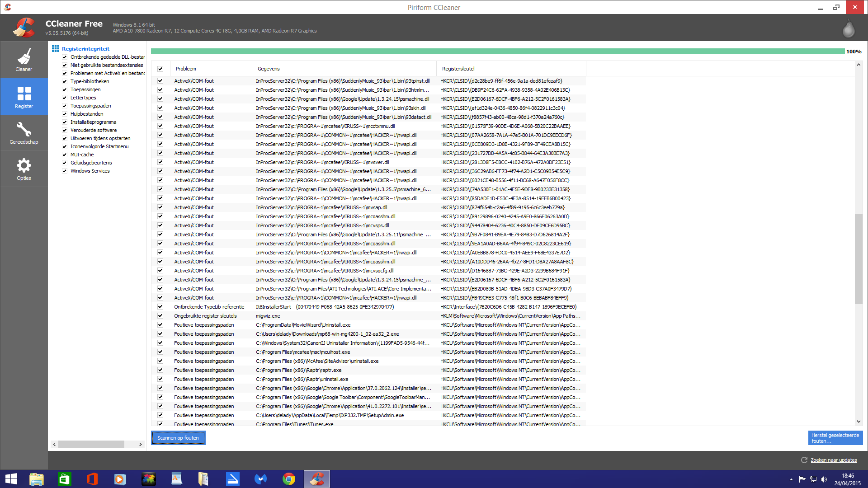Launch Windows Store from the taskbar
Image resolution: width=868 pixels, height=488 pixels.
tap(65, 479)
